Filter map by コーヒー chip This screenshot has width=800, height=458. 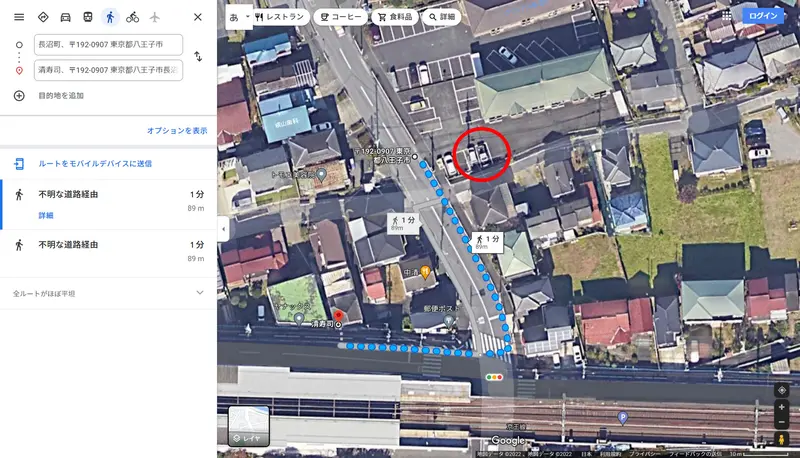tap(341, 17)
